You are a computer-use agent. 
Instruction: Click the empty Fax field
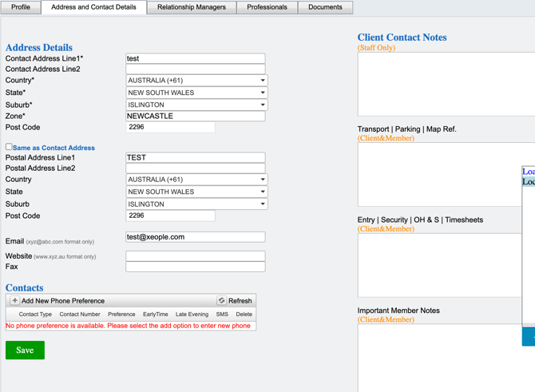[x=196, y=267]
